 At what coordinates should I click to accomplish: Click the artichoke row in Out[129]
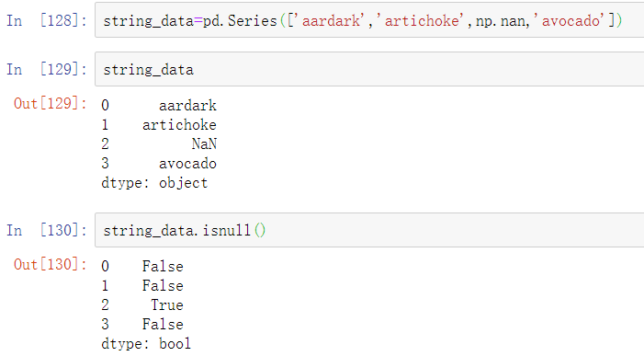(x=159, y=124)
